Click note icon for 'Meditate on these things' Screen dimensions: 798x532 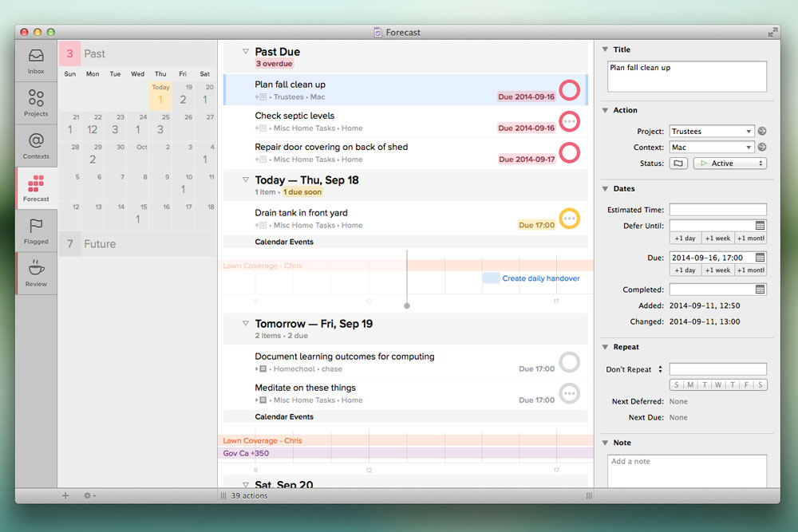point(261,400)
